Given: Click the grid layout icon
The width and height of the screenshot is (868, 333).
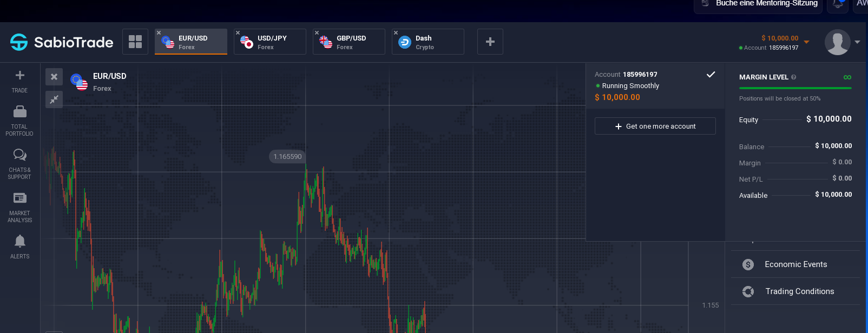Looking at the screenshot, I should [x=135, y=42].
